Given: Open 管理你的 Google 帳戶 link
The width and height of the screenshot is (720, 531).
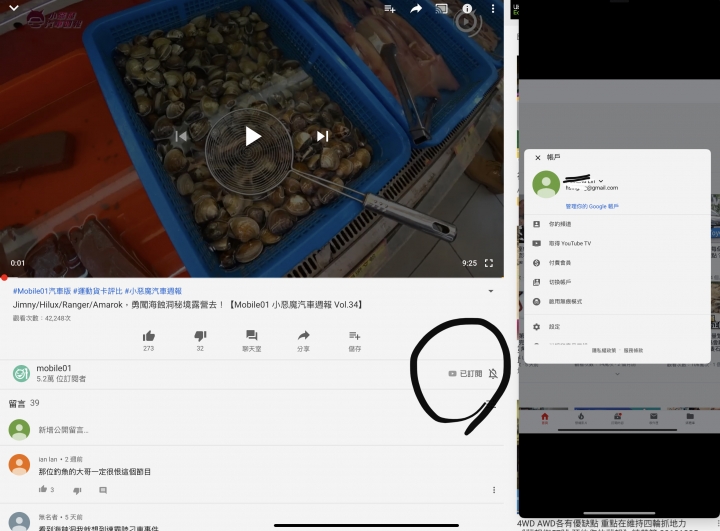Looking at the screenshot, I should 592,207.
